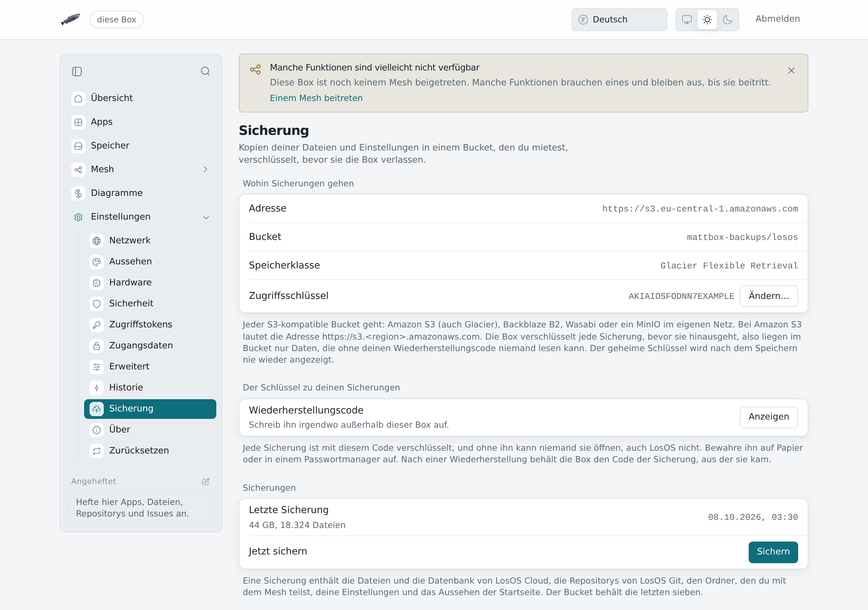Collapse the sidebar panel icon
The image size is (868, 610).
[77, 72]
